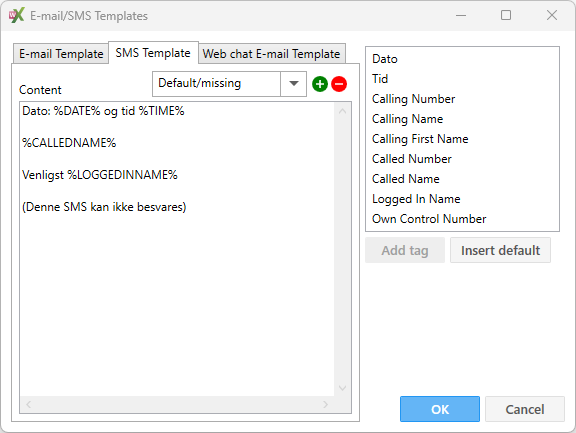Open the Default/missing dropdown arrow

click(x=293, y=84)
